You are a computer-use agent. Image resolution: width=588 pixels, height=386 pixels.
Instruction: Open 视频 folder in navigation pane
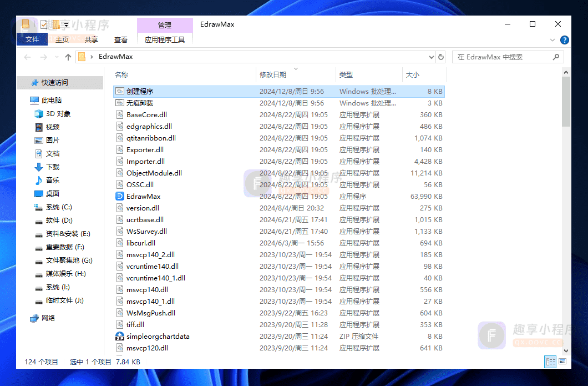point(47,127)
